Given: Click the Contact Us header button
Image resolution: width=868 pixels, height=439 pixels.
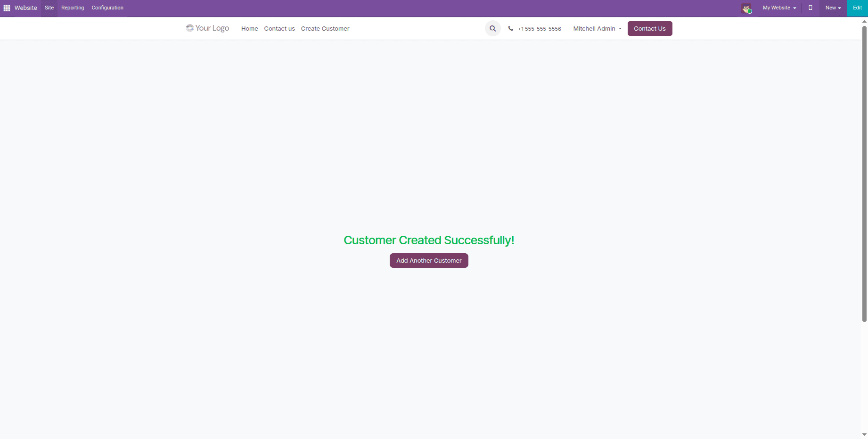Looking at the screenshot, I should coord(649,28).
